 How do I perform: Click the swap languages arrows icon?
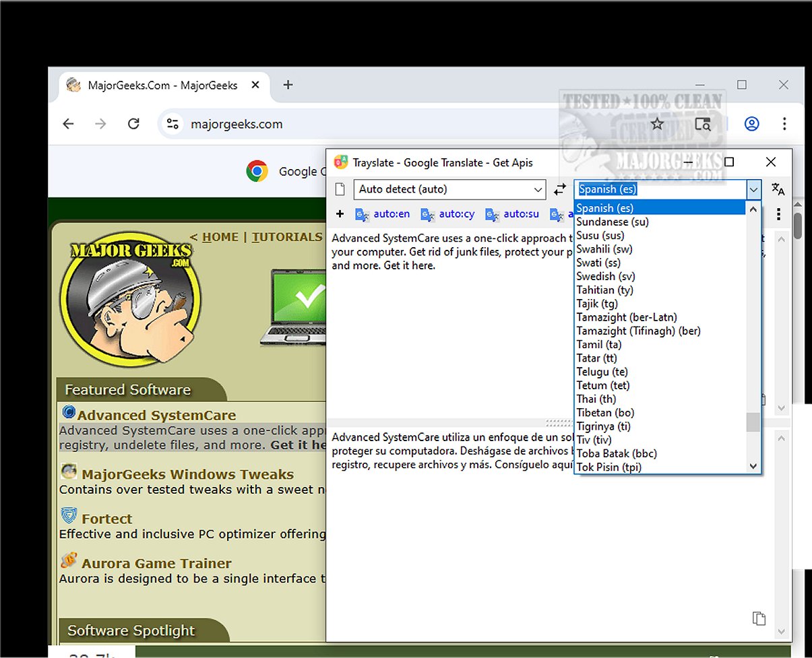point(559,190)
